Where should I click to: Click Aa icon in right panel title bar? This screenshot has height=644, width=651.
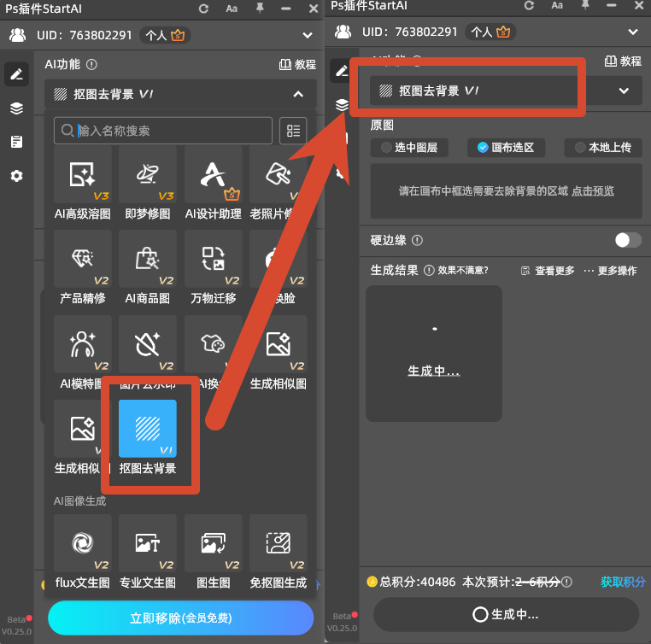click(557, 5)
